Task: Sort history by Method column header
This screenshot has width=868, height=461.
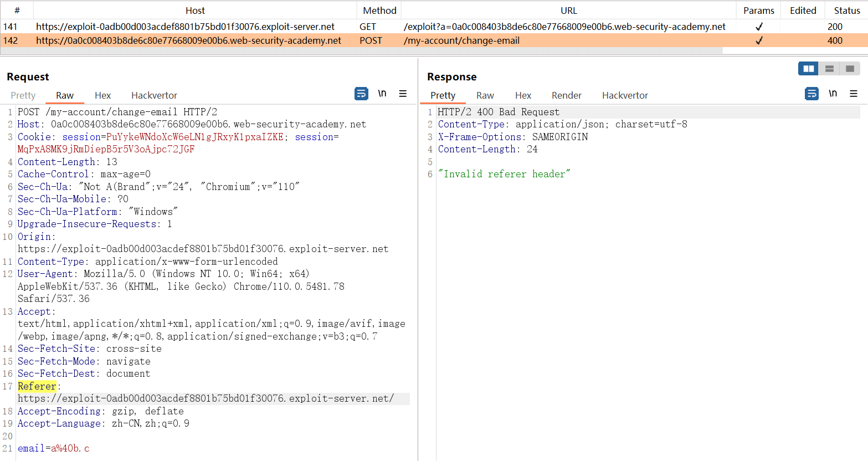Action: (x=379, y=11)
